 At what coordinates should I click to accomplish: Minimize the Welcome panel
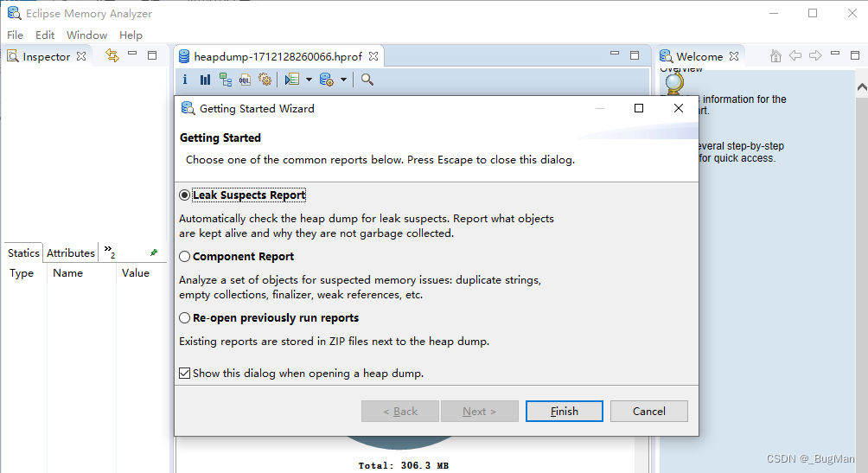tap(835, 54)
